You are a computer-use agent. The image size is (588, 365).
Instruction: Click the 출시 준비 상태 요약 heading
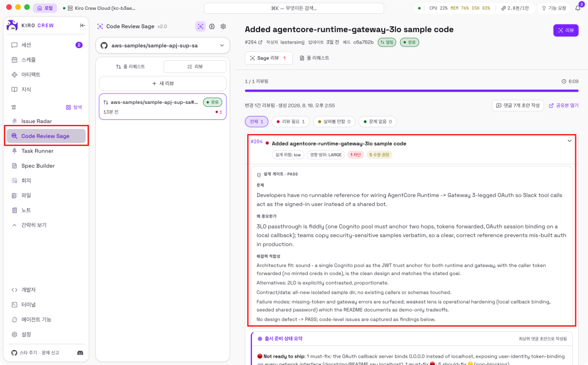pyautogui.click(x=283, y=339)
